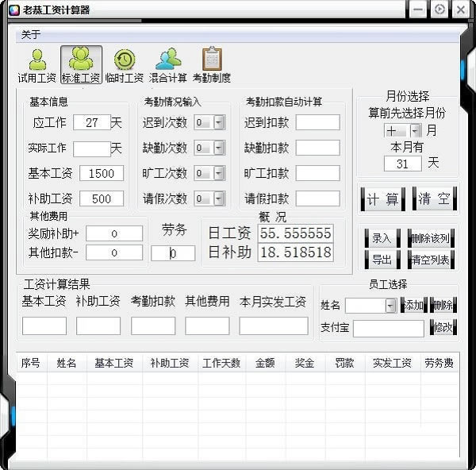Click the 工作天数 column header
This screenshot has width=476, height=470.
pyautogui.click(x=221, y=363)
